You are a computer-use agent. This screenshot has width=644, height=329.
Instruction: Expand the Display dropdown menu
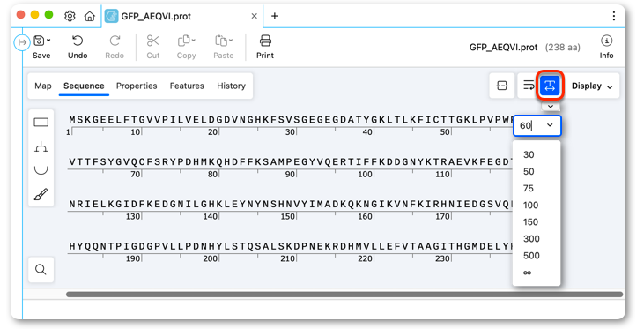pyautogui.click(x=592, y=86)
